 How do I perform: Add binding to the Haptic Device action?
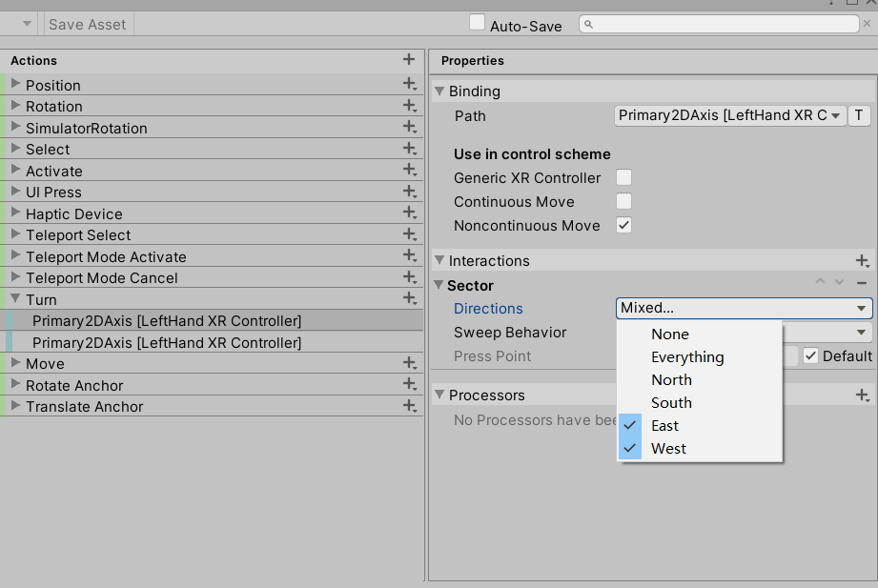point(409,213)
